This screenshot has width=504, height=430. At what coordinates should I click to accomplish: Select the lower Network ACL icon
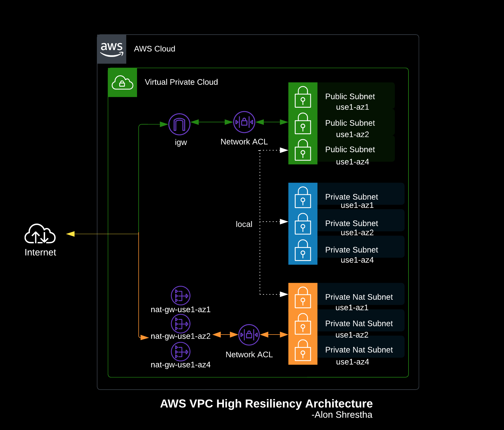pos(249,335)
